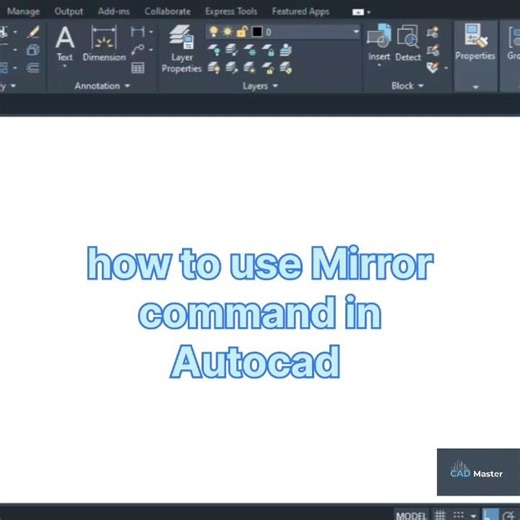Click the Erase tool icon
Screen dimensions: 520x520
[33, 32]
